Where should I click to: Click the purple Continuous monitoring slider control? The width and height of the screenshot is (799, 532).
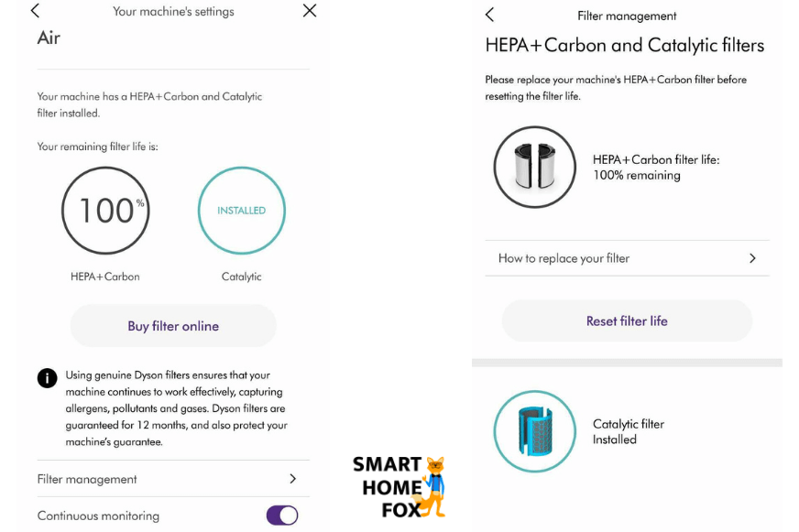click(281, 516)
